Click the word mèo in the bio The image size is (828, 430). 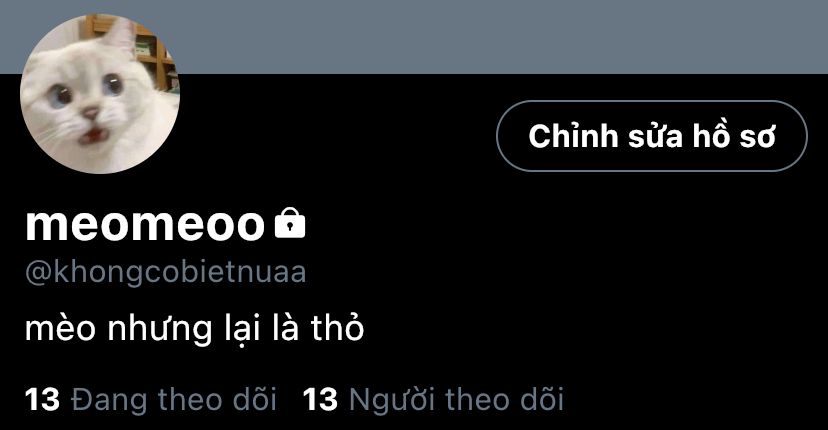point(60,328)
